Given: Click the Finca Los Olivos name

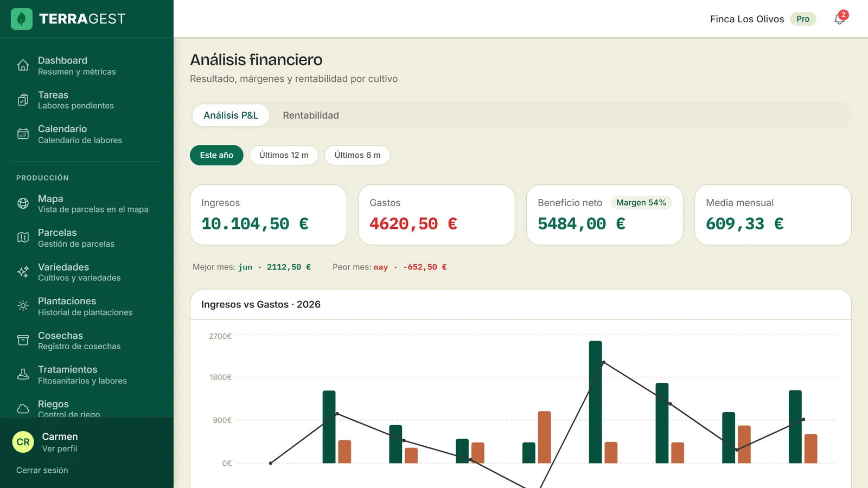Looking at the screenshot, I should (747, 19).
